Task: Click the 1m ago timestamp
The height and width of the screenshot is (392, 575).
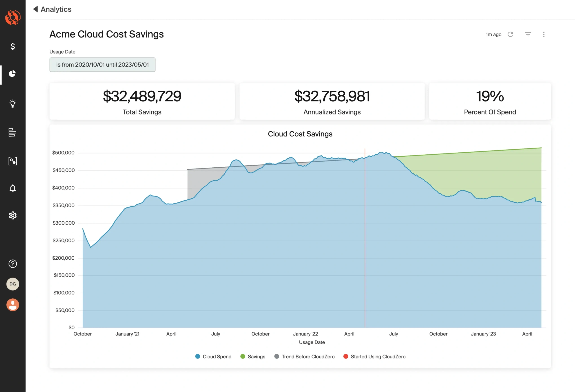Action: point(494,34)
